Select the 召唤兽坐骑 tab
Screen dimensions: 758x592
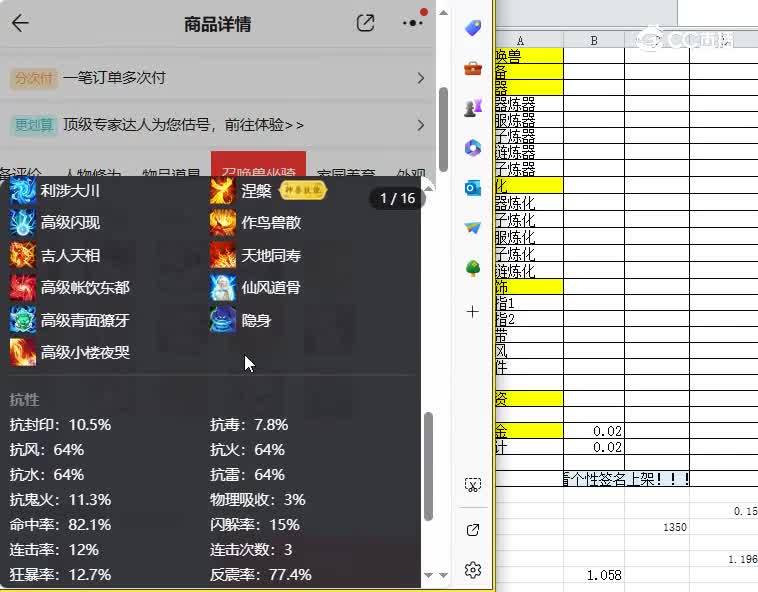pyautogui.click(x=258, y=164)
